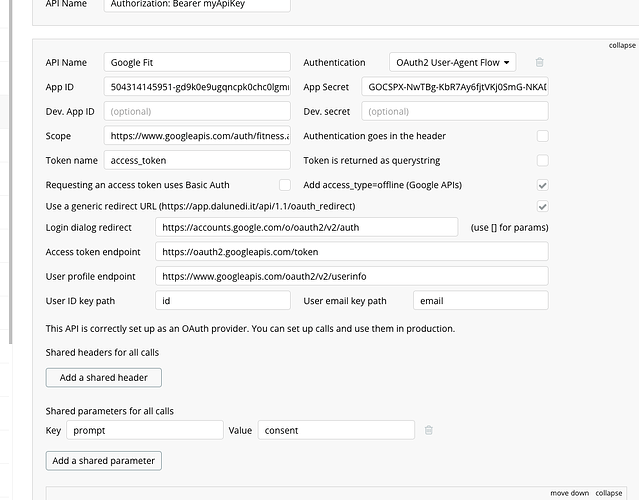Click Add a shared parameter button

click(104, 460)
